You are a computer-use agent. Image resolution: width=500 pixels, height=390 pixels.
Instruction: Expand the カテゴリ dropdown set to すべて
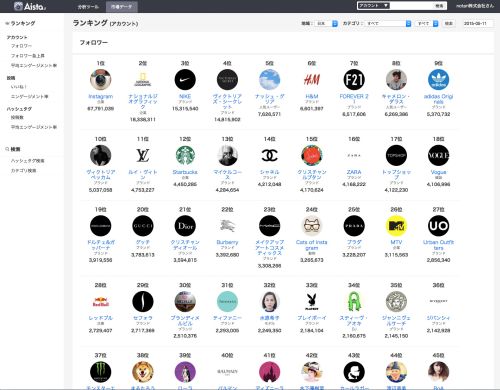[388, 23]
